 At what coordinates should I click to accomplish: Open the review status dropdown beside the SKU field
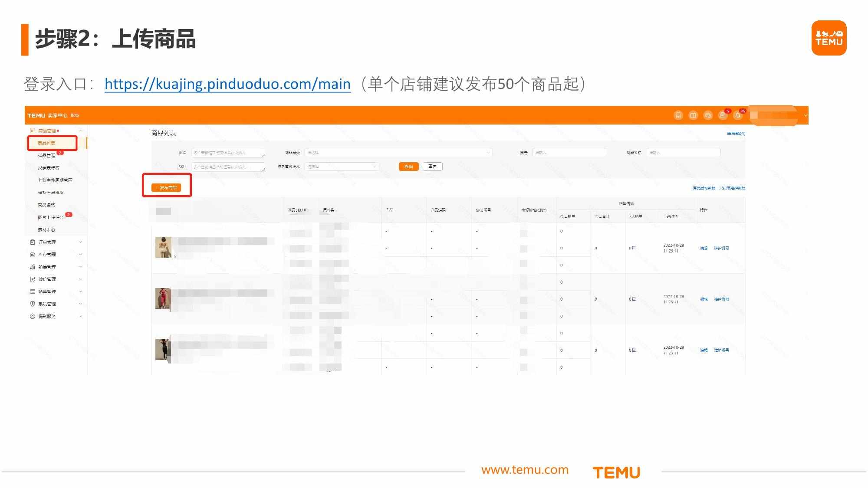tap(342, 167)
